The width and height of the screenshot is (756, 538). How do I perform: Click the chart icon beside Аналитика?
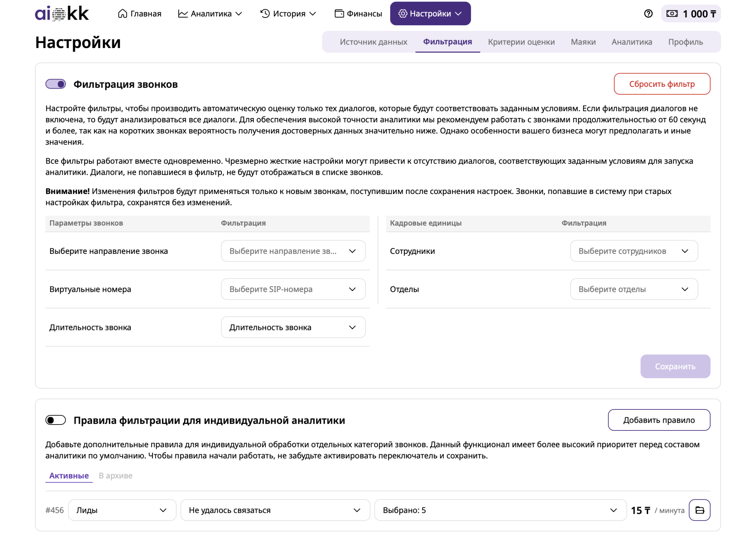[x=183, y=14]
